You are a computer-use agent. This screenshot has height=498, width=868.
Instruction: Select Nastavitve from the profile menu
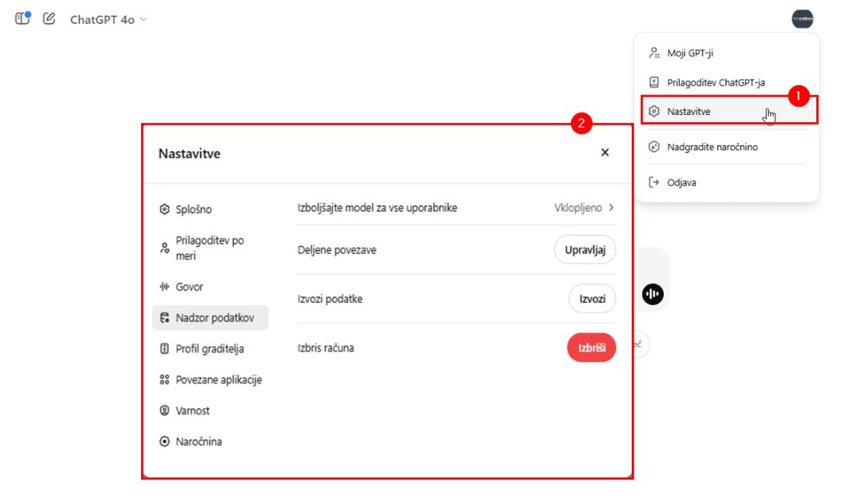click(x=689, y=112)
